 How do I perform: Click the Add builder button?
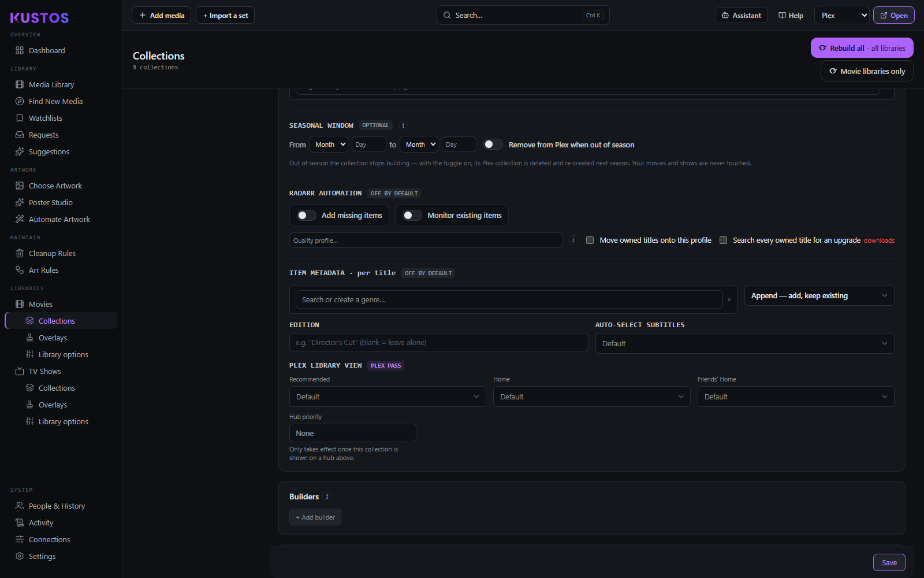[x=315, y=517]
